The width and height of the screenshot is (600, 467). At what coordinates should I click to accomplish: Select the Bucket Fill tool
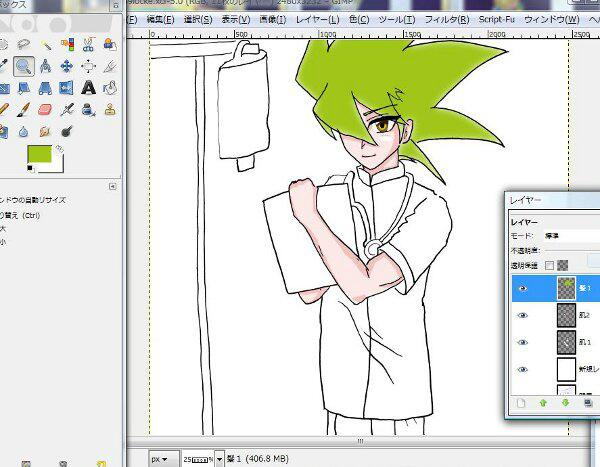[110, 88]
